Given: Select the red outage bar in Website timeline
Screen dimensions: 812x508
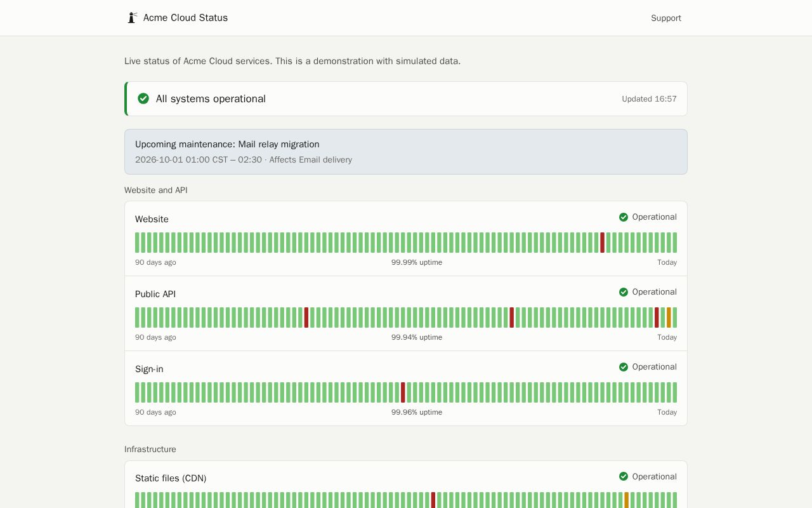Looking at the screenshot, I should (x=603, y=243).
